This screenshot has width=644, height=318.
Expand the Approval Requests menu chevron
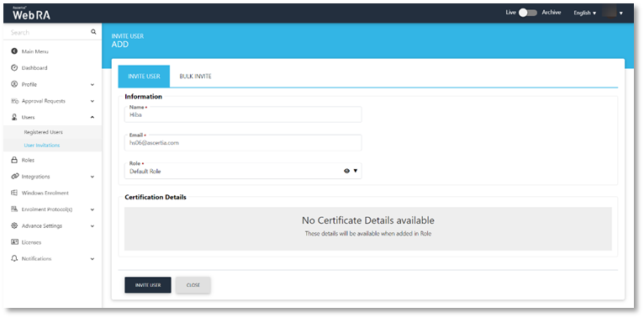point(92,101)
